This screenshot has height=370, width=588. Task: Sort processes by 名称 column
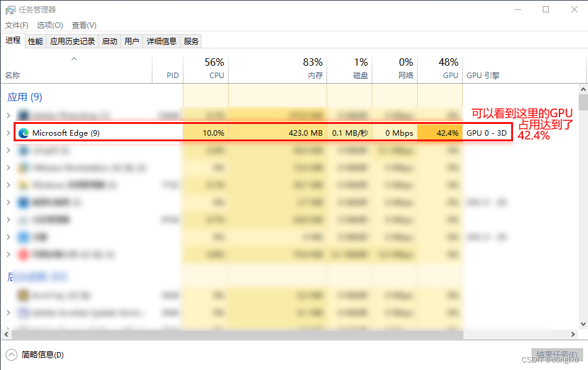click(x=76, y=69)
